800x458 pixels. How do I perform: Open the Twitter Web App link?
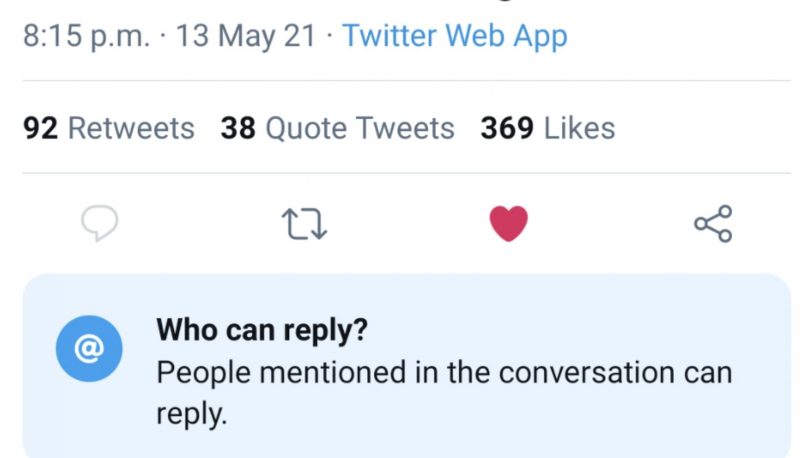tap(455, 36)
